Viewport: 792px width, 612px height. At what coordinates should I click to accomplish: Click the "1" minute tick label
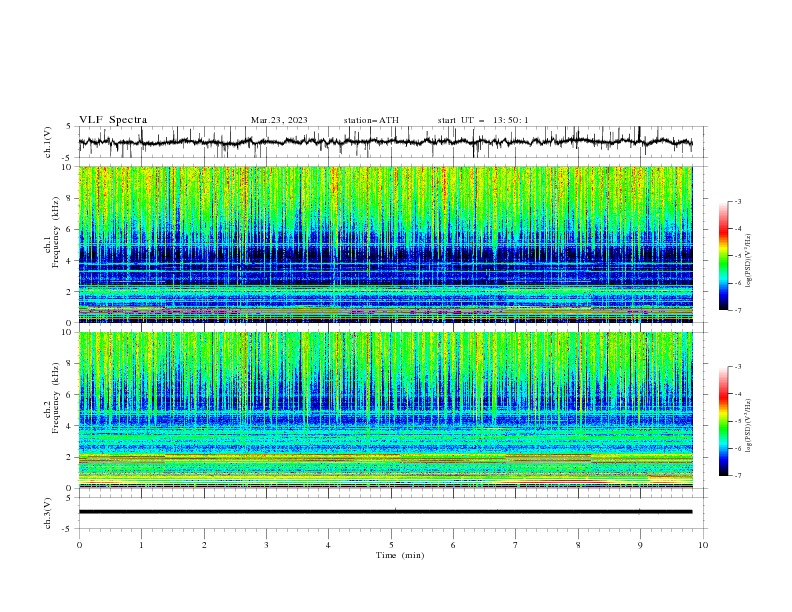tap(141, 545)
